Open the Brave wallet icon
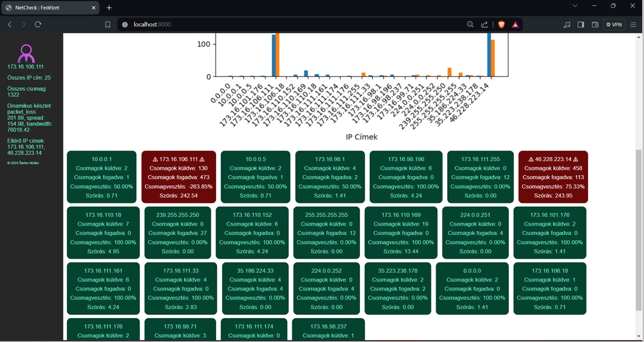 (595, 24)
